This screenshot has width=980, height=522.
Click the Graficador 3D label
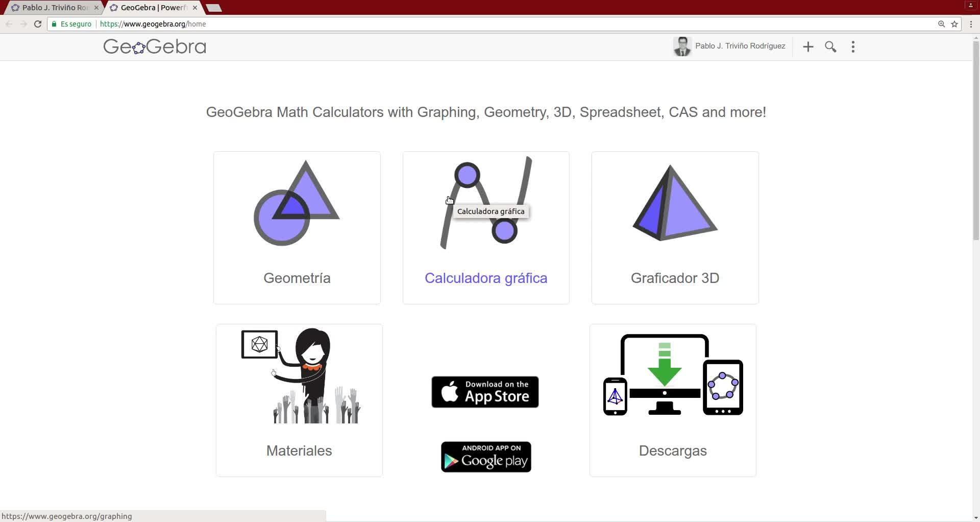point(675,278)
